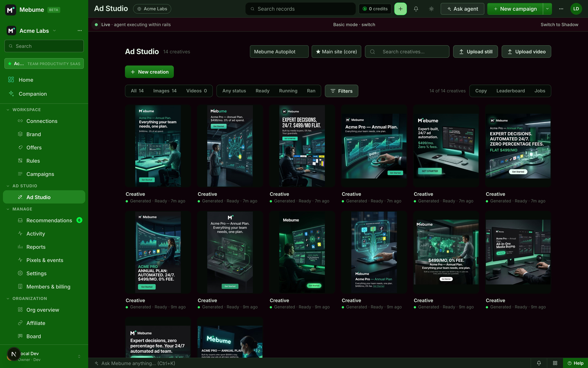
Task: Click the New campaign button
Action: coord(515,9)
